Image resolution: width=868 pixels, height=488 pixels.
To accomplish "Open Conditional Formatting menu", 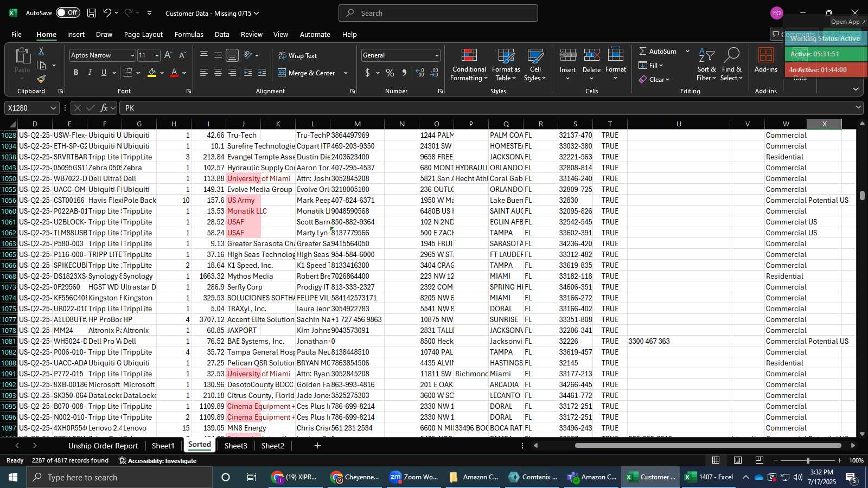I will coord(469,65).
